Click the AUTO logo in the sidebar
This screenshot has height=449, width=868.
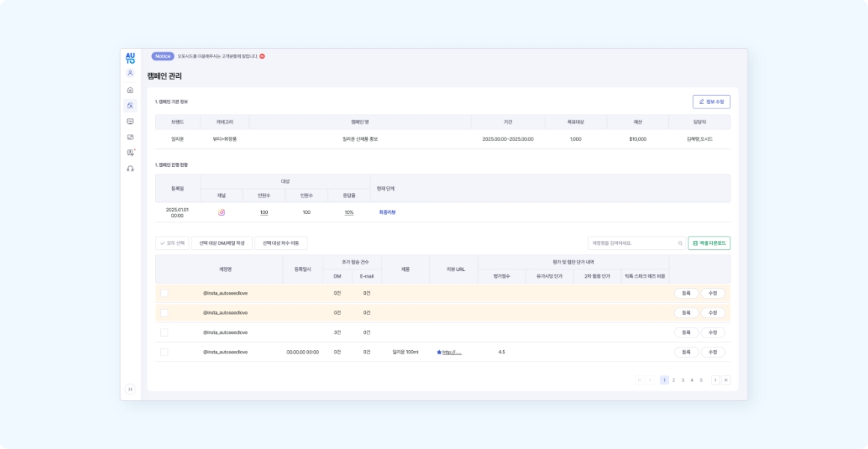130,58
